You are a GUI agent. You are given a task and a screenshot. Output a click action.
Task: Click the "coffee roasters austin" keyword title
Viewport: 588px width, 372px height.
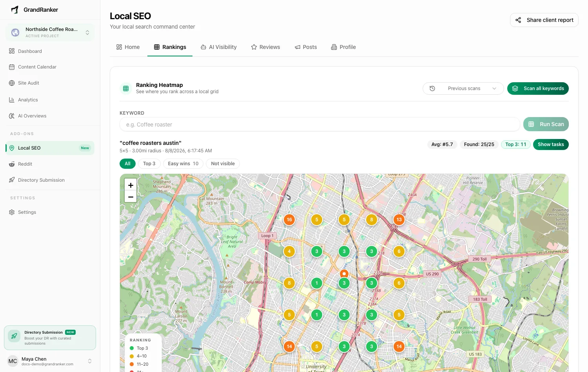click(x=151, y=143)
